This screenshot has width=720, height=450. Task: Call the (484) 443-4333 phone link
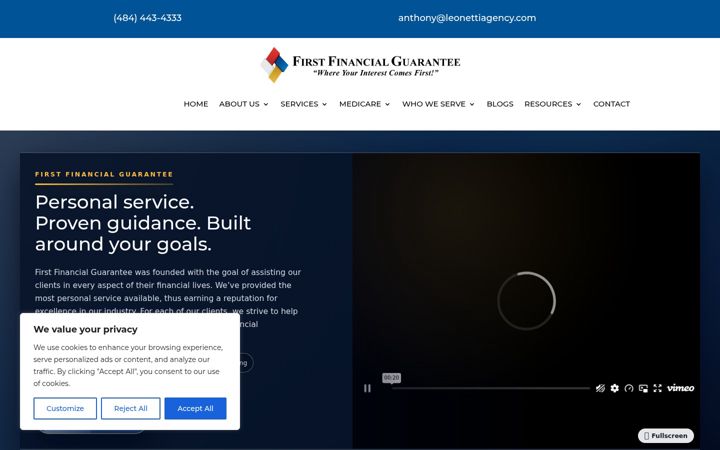point(147,18)
